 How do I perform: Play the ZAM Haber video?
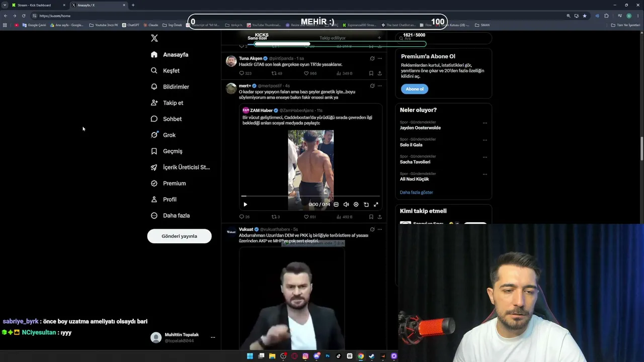pos(245,205)
